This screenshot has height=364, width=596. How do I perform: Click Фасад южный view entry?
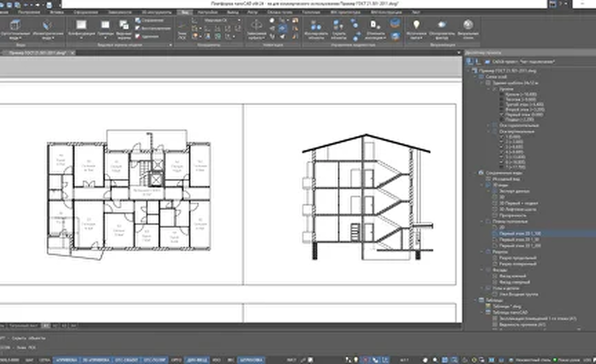coord(513,276)
